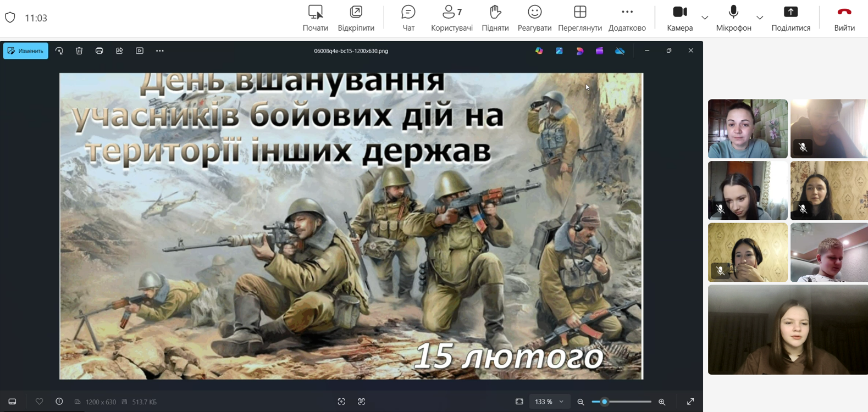This screenshot has height=412, width=868.
Task: Open the Чат panel
Action: (x=408, y=18)
